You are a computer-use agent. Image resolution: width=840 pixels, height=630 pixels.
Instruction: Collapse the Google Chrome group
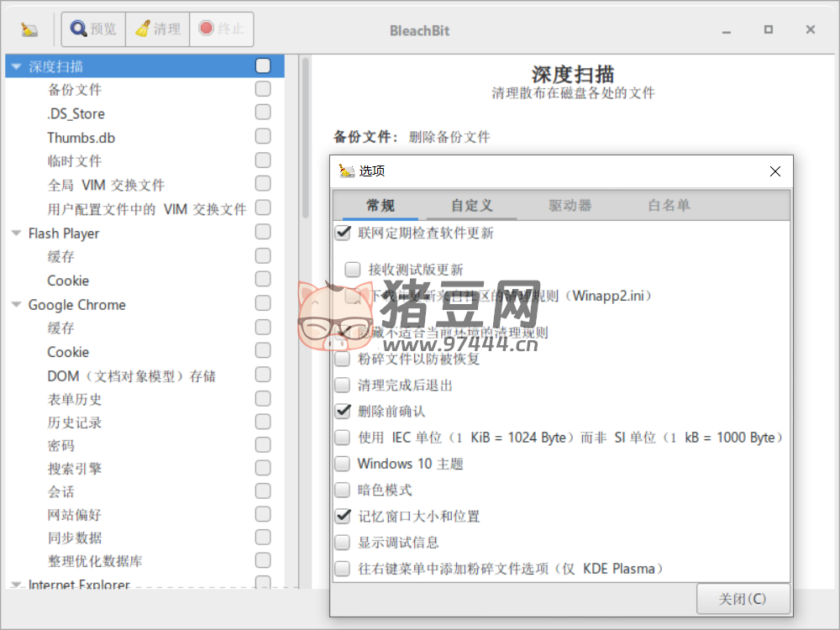point(16,305)
